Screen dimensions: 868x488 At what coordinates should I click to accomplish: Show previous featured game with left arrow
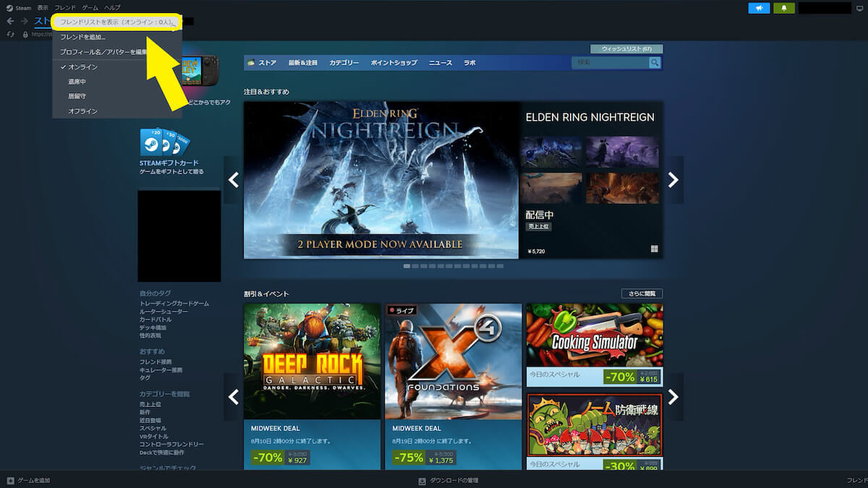[234, 180]
